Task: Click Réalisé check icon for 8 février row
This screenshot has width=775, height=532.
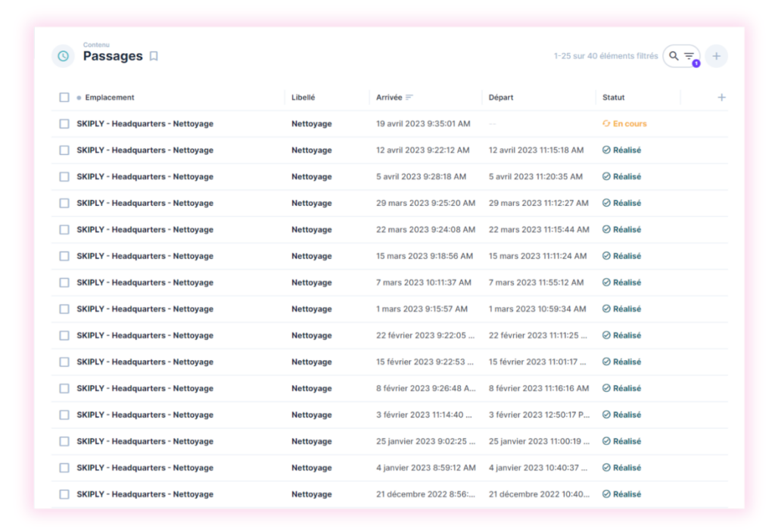Action: point(606,388)
